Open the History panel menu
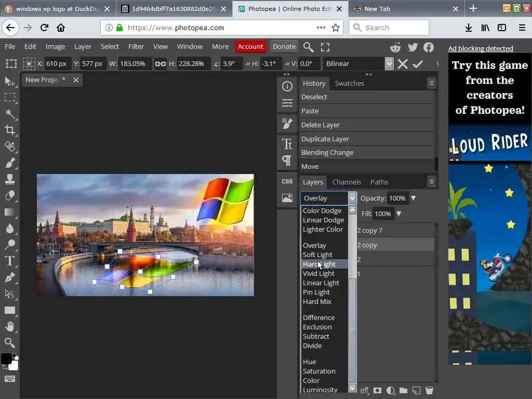 (x=431, y=83)
